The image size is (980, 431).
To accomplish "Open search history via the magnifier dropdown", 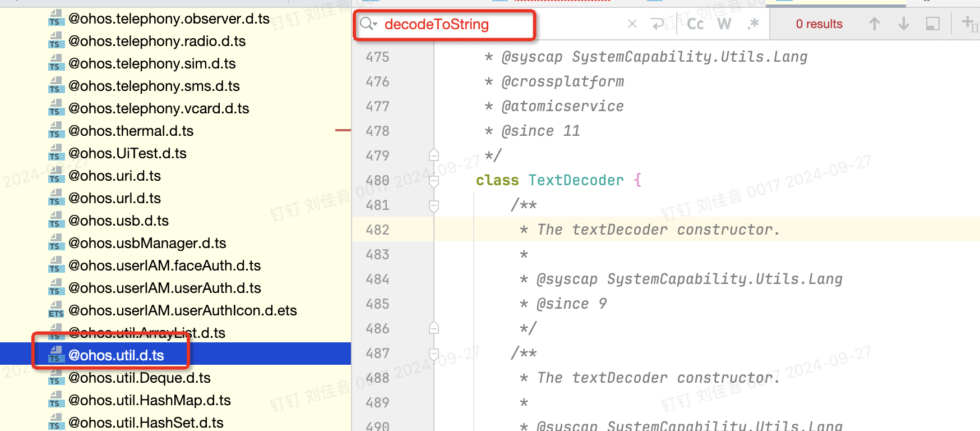I will coord(368,24).
